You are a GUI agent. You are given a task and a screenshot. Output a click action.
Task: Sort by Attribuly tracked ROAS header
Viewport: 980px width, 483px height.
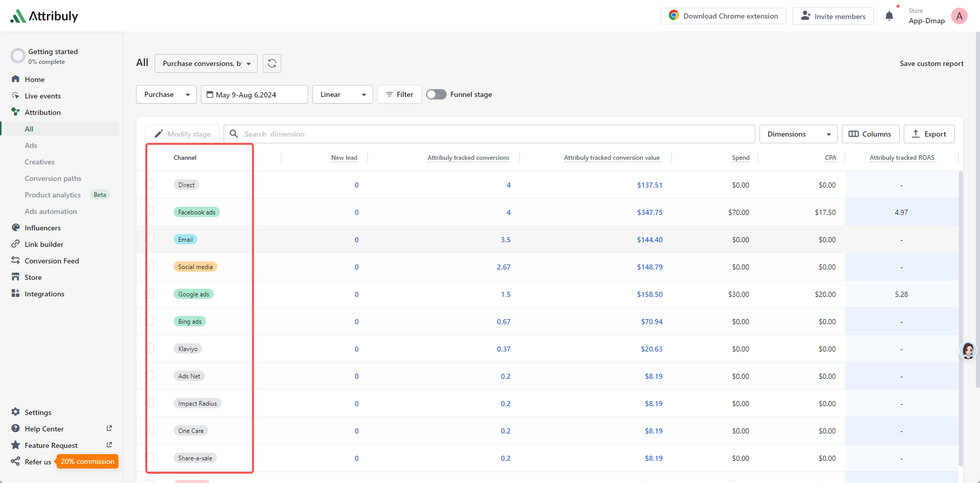pos(902,158)
